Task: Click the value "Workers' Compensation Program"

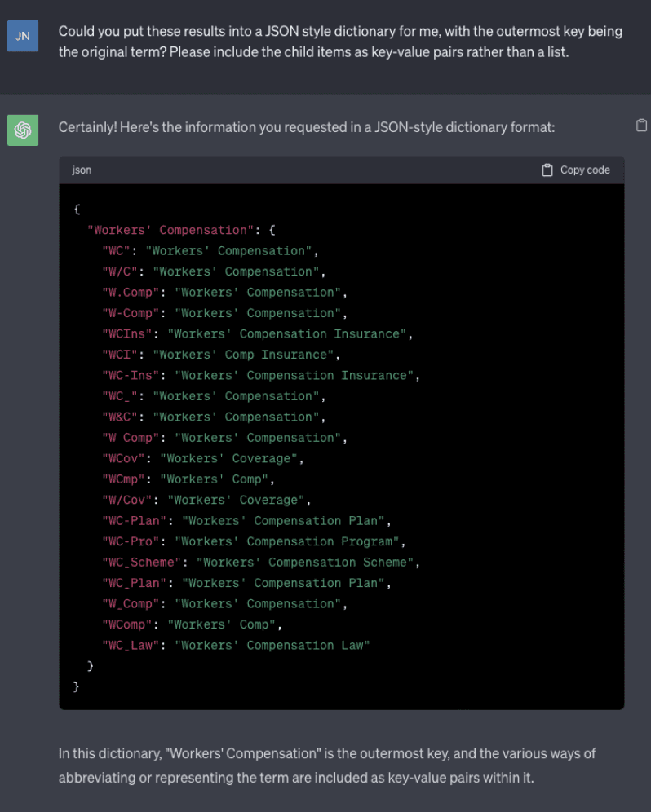Action: point(286,541)
